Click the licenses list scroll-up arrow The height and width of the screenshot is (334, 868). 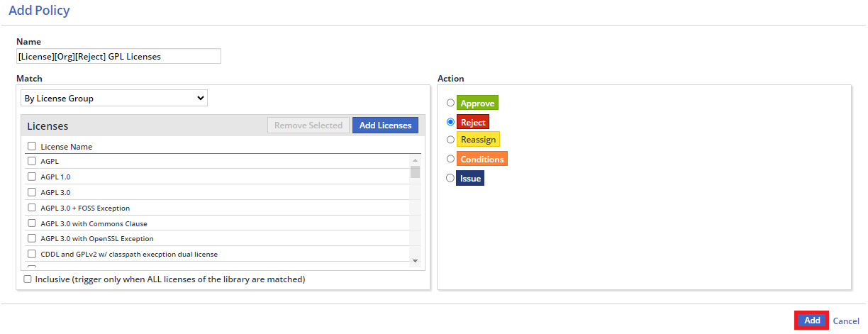point(416,160)
